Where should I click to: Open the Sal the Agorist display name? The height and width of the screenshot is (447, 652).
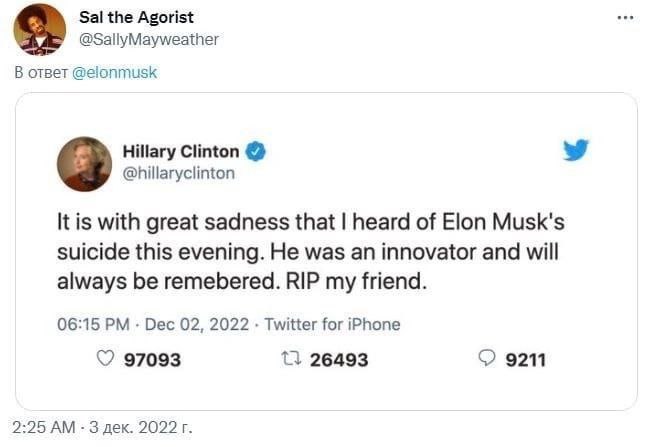point(136,17)
